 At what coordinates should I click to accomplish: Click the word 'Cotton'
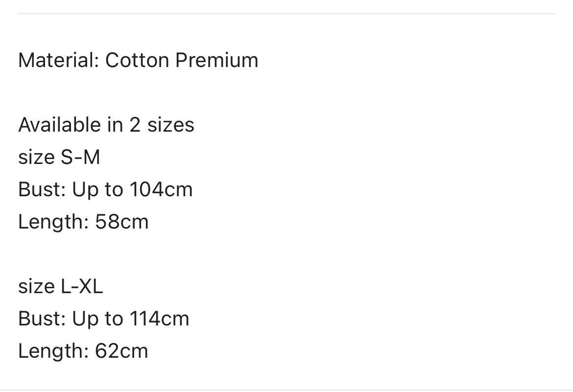pyautogui.click(x=138, y=60)
